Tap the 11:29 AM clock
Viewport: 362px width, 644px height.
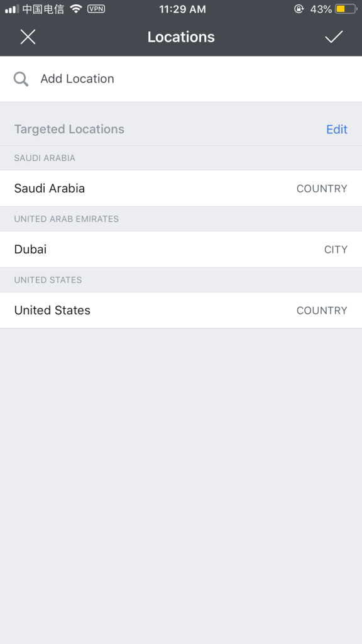click(183, 9)
